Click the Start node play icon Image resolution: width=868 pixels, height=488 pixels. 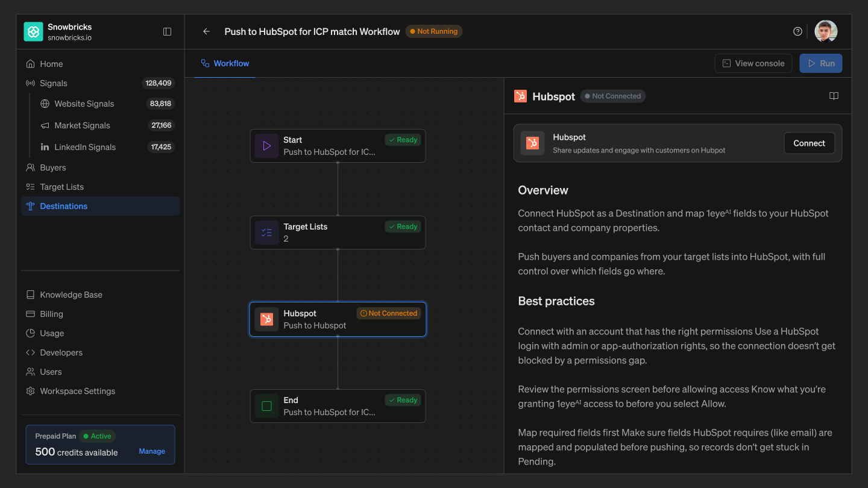[266, 146]
